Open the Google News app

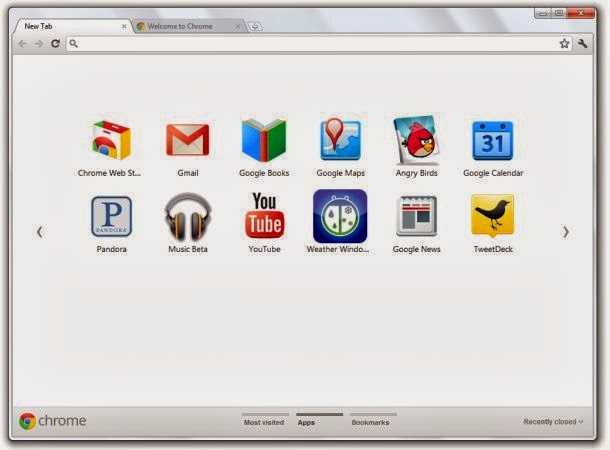(416, 216)
